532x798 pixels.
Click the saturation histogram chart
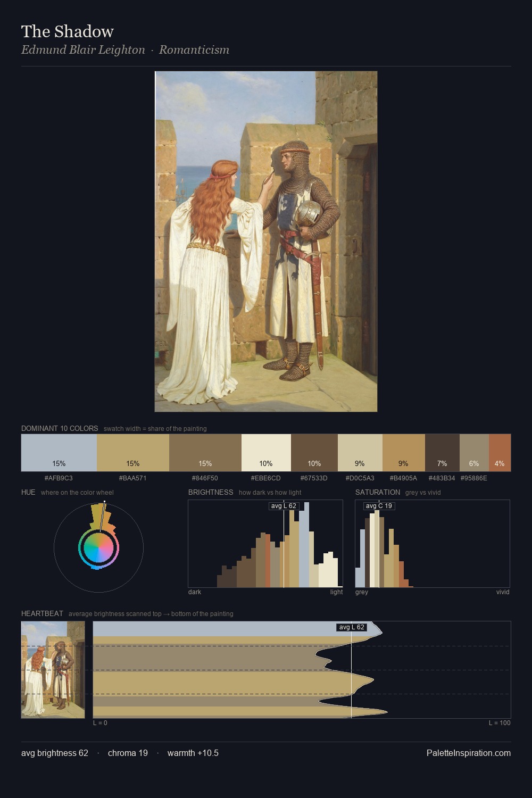pos(433,544)
